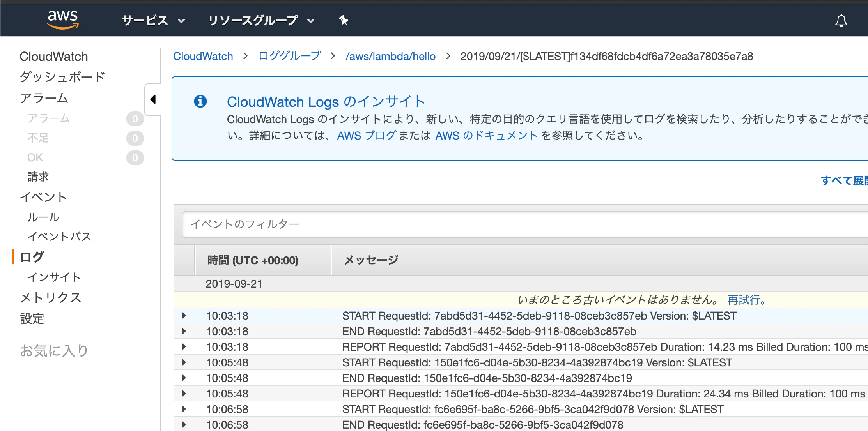Click message START RequestId 7abd5d31 Version $LATEST
This screenshot has height=431, width=868.
point(539,316)
